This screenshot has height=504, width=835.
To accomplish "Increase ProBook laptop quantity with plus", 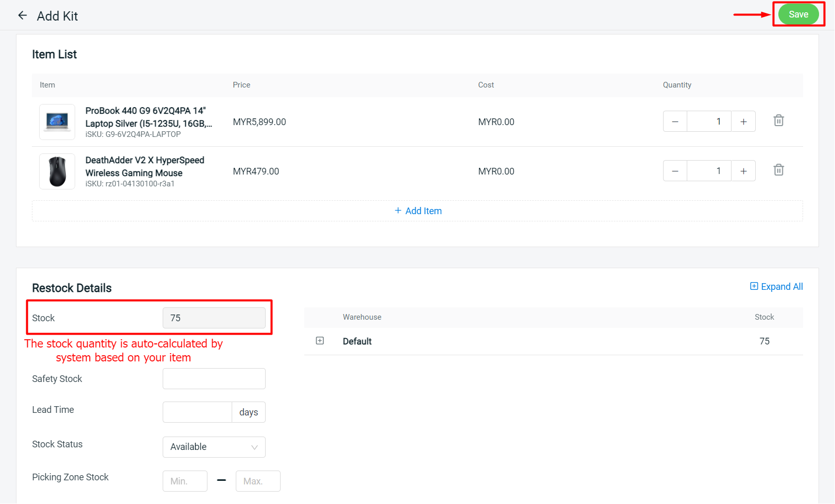I will [743, 121].
